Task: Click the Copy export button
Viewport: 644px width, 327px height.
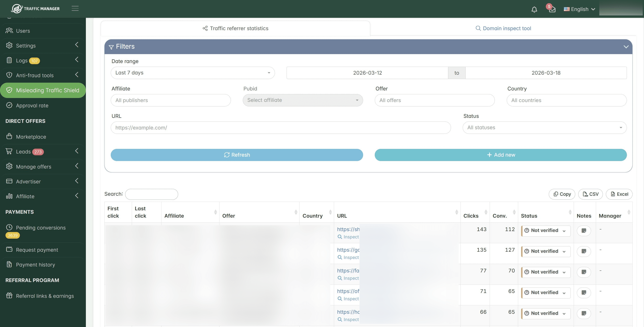Action: coord(562,194)
